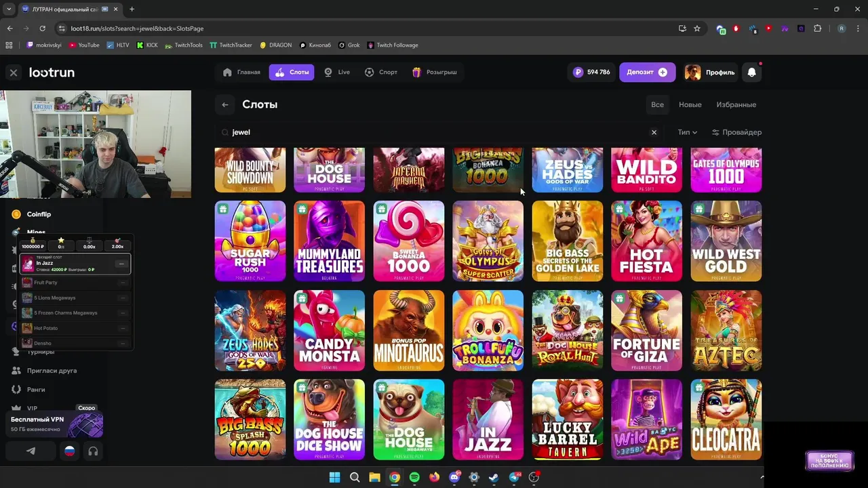This screenshot has height=488, width=868.
Task: Open Windows Start menu
Action: (x=334, y=477)
